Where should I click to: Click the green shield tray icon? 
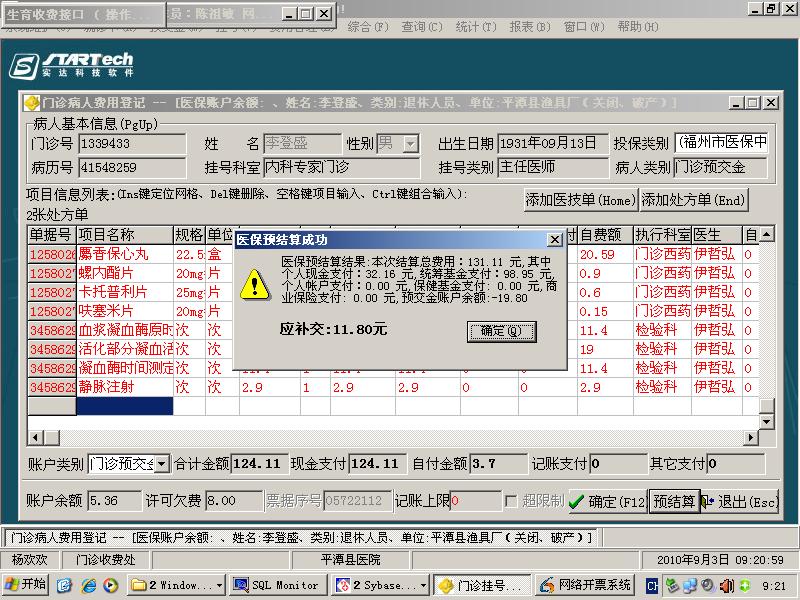[744, 586]
